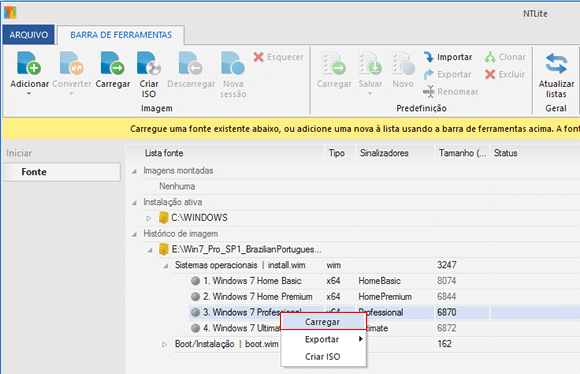Viewport: 580px width, 374px height.
Task: Sort by the Tipo column header
Action: [339, 153]
